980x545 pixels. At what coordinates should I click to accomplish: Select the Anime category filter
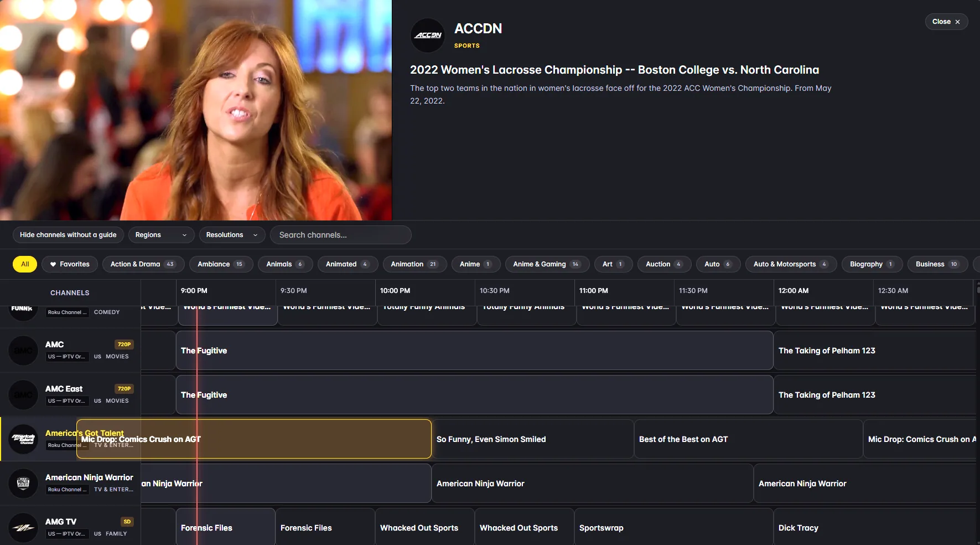pyautogui.click(x=476, y=264)
